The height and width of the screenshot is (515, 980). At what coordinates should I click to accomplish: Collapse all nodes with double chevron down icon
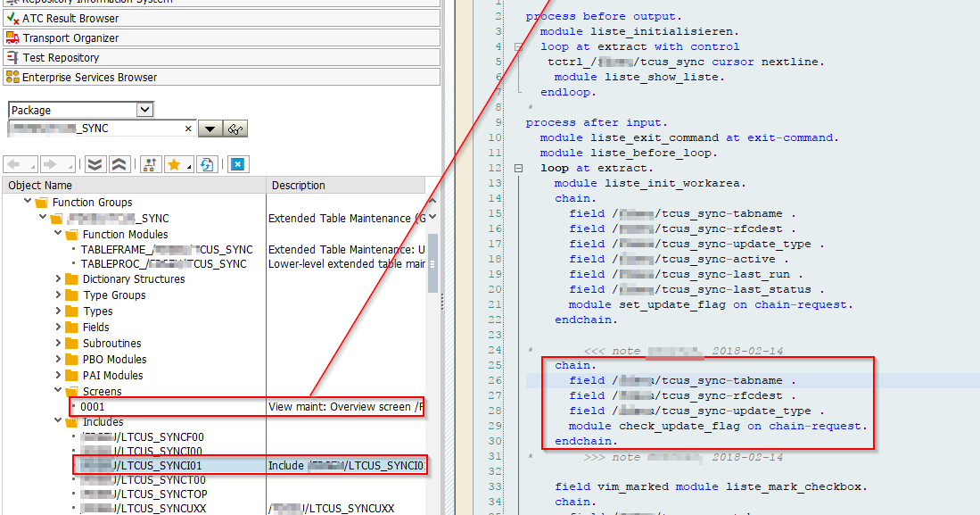95,164
